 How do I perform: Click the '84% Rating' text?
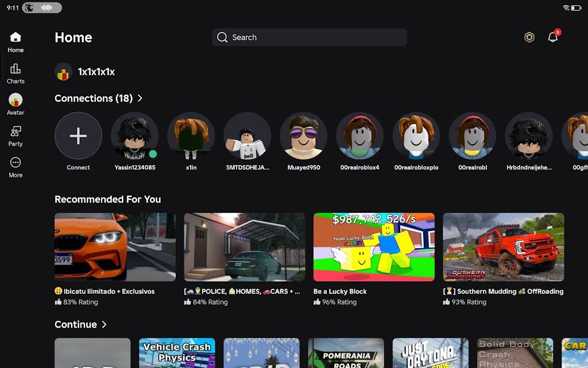pyautogui.click(x=210, y=302)
